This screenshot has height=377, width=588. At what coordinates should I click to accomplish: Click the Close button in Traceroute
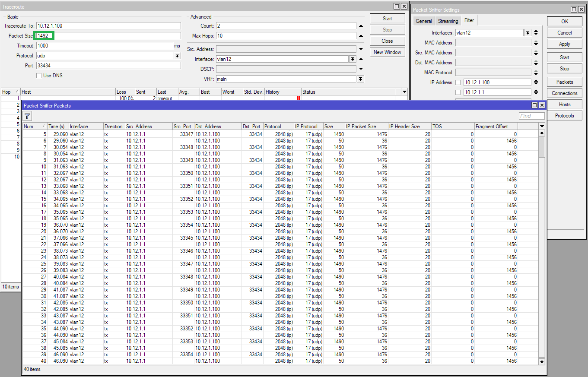click(x=388, y=41)
